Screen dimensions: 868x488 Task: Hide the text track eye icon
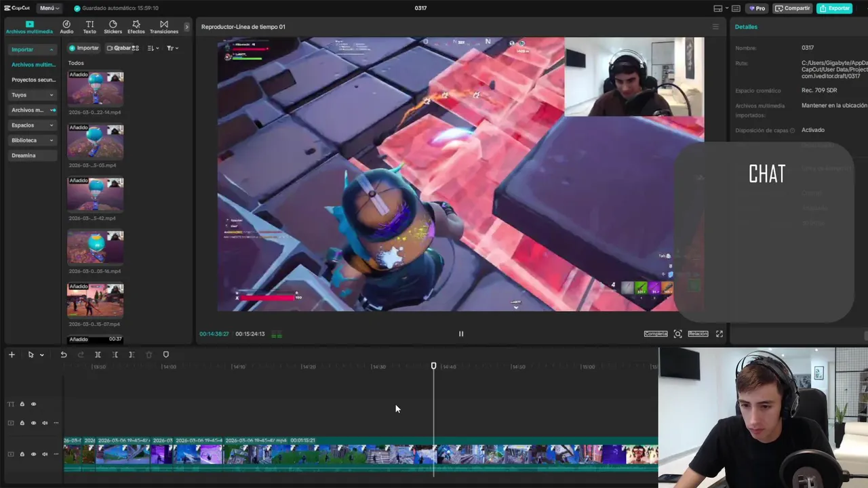click(x=33, y=404)
